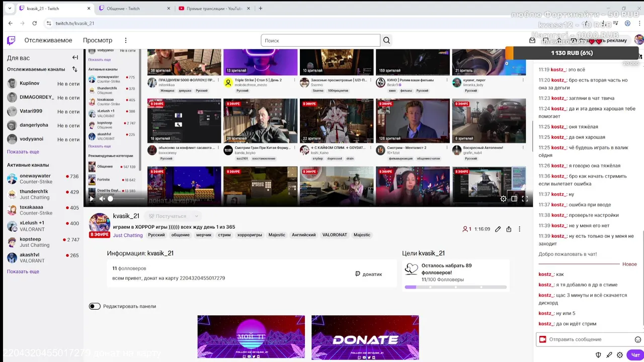644x362 pixels.
Task: Click into the Поиск search field
Action: click(x=320, y=40)
